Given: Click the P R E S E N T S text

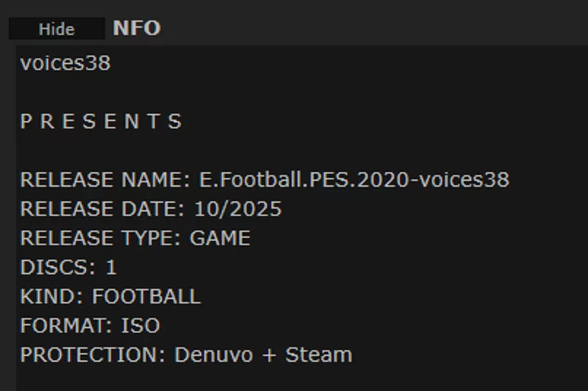Looking at the screenshot, I should (101, 122).
